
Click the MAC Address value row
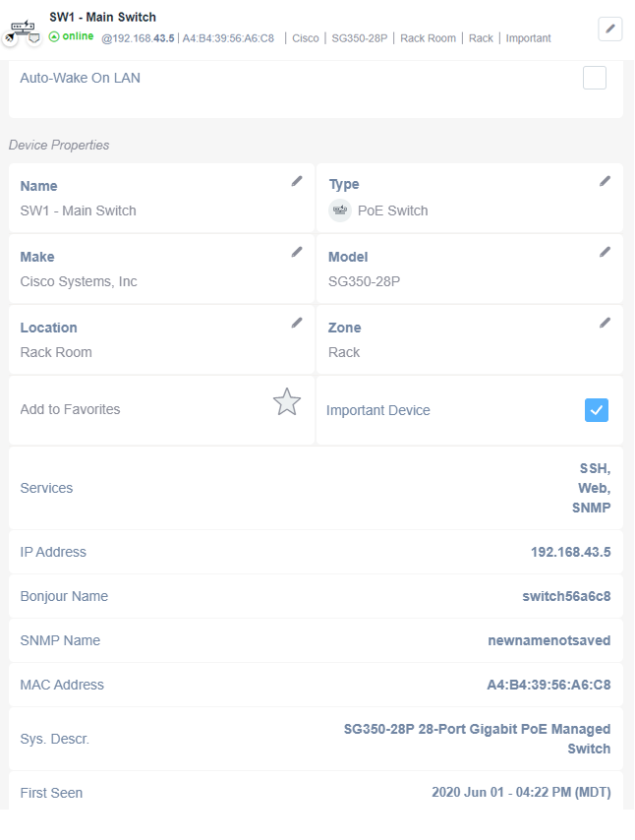tap(316, 685)
